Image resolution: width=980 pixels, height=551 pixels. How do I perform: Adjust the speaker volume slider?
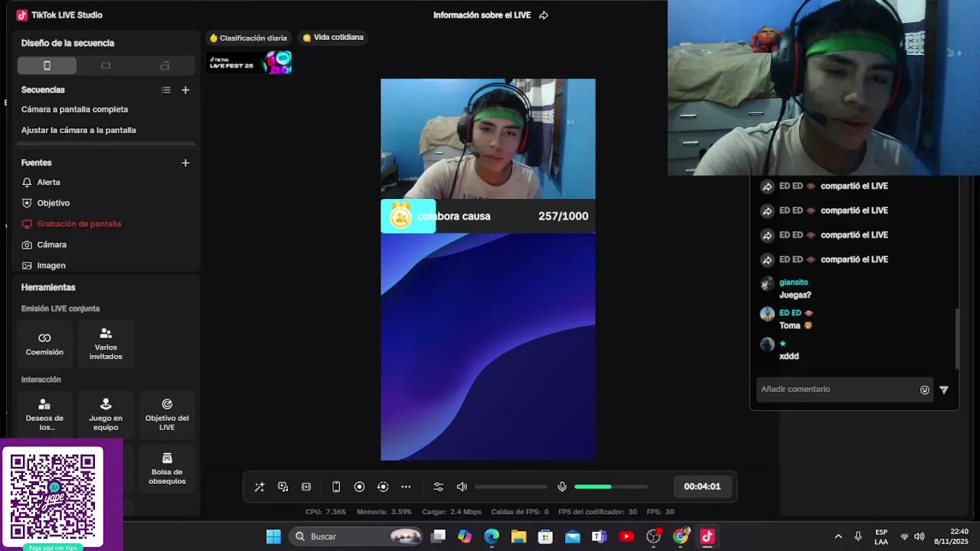point(511,487)
